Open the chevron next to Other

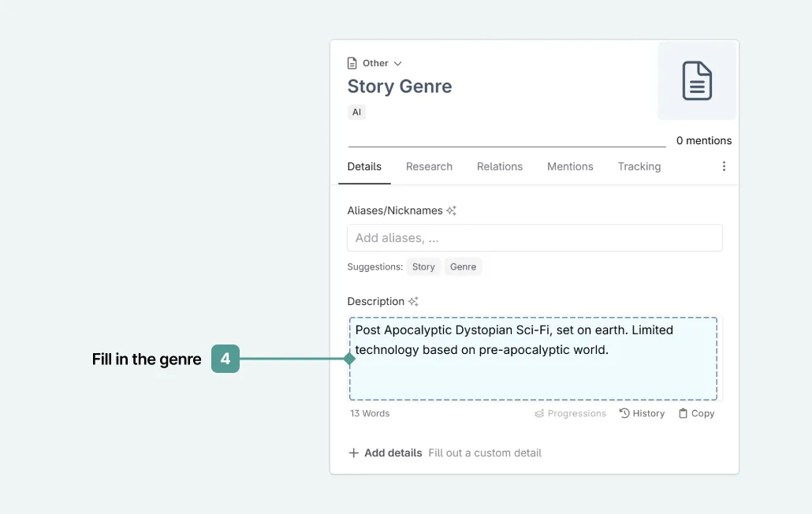[397, 63]
